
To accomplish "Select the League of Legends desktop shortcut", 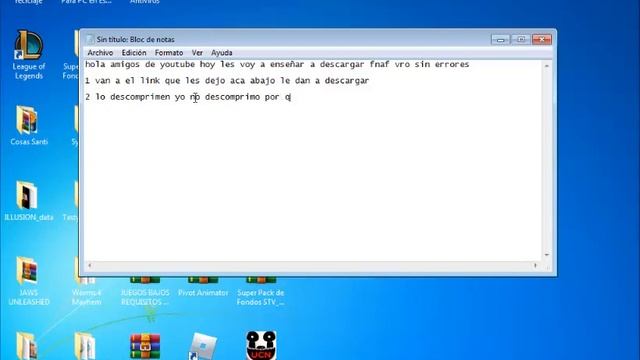I will (x=29, y=54).
